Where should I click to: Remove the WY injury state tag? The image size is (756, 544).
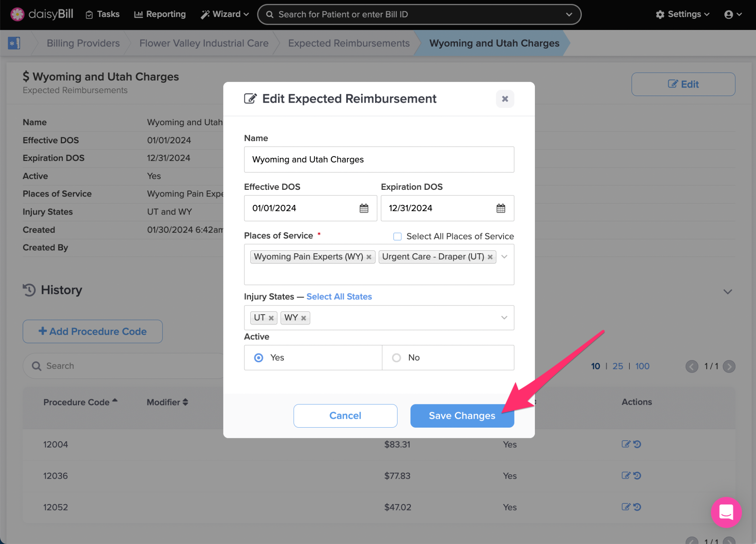click(x=303, y=318)
